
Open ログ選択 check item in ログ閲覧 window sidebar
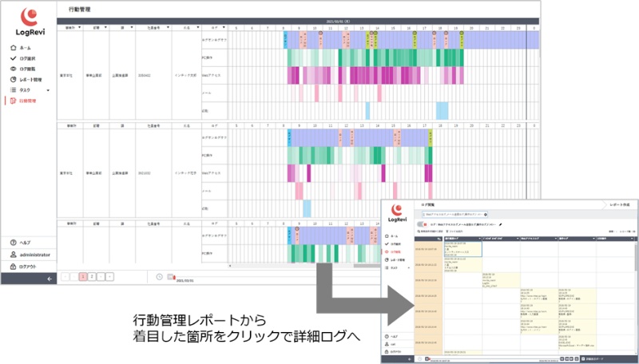pos(393,244)
